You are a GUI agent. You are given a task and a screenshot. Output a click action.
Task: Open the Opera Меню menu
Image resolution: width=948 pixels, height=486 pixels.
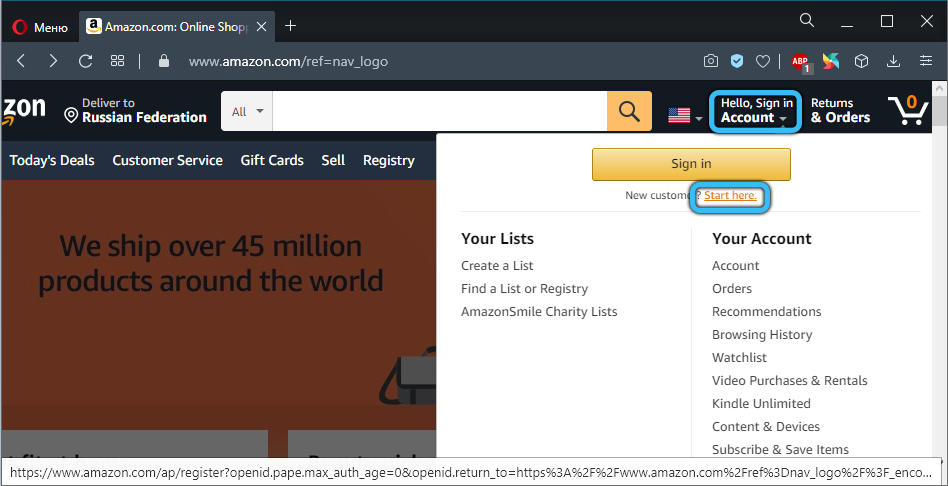pyautogui.click(x=40, y=26)
